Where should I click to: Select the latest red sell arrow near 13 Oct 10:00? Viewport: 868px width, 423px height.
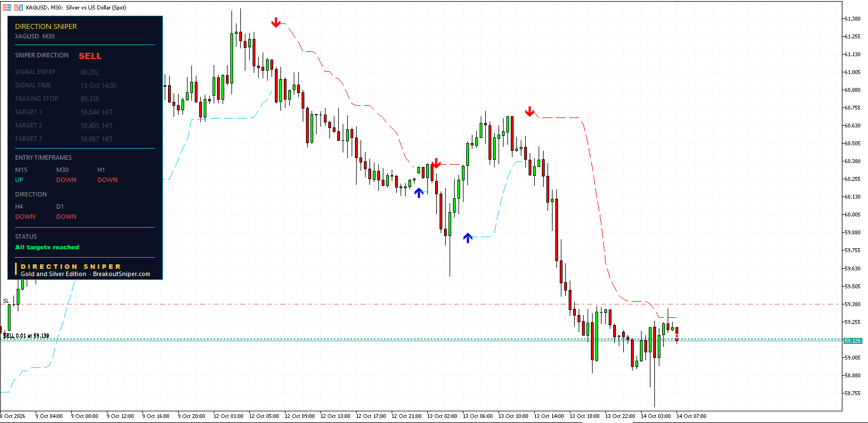point(530,112)
